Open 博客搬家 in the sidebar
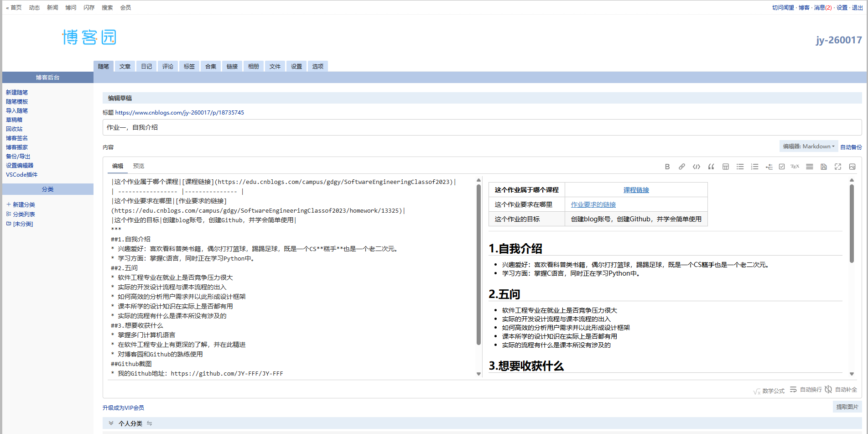Viewport: 868px width, 434px height. 17,147
